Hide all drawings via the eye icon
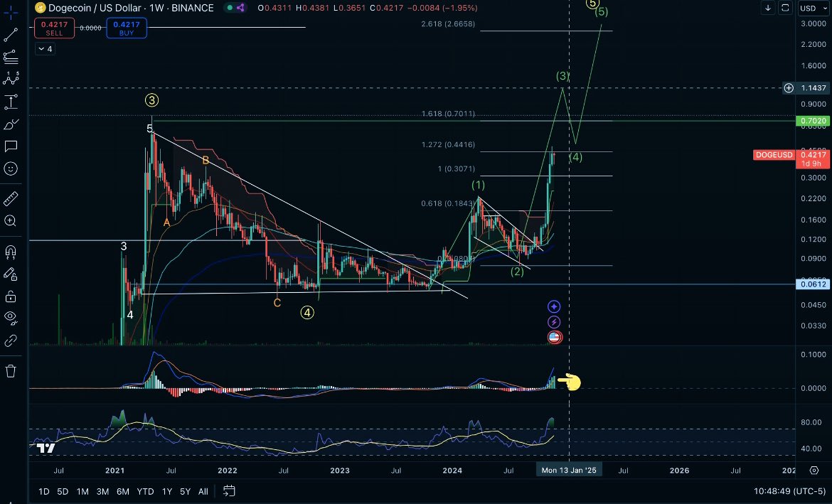Viewport: 832px width, 504px height. (11, 318)
